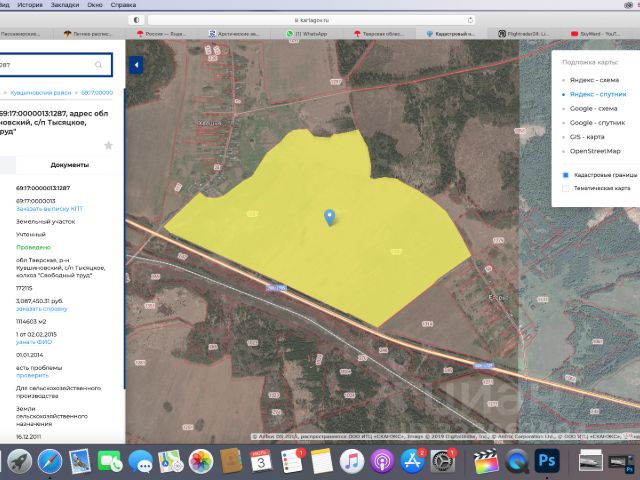Select OpenStreetMap as base map
The height and width of the screenshot is (480, 640).
coord(593,150)
